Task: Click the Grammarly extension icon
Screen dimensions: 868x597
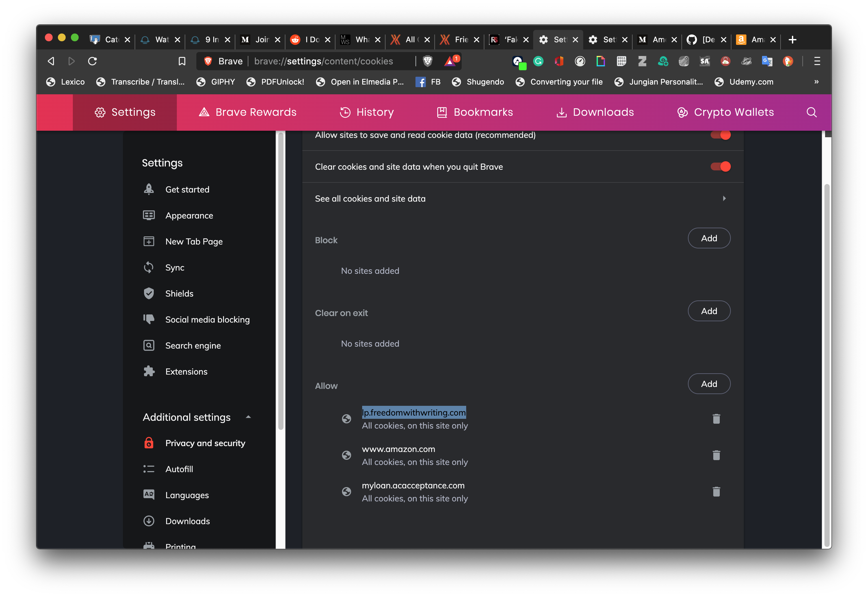Action: click(538, 61)
